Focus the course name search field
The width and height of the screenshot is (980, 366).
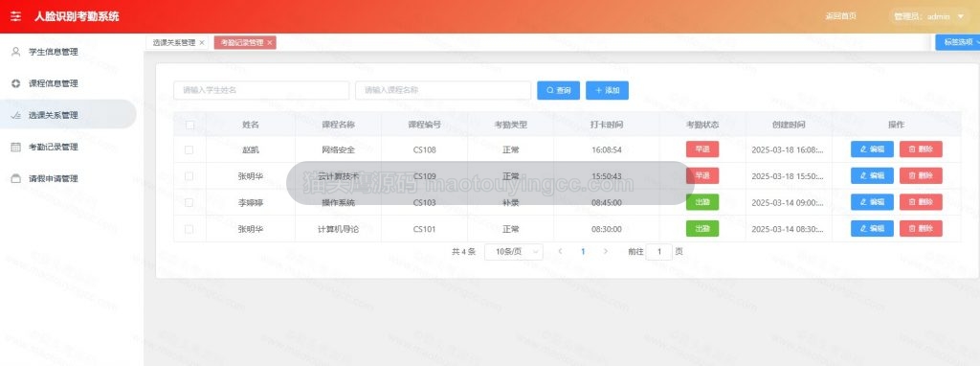[x=443, y=90]
